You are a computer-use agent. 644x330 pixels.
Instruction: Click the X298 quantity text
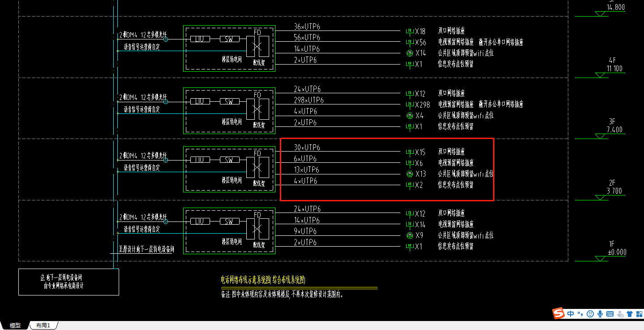coord(422,105)
